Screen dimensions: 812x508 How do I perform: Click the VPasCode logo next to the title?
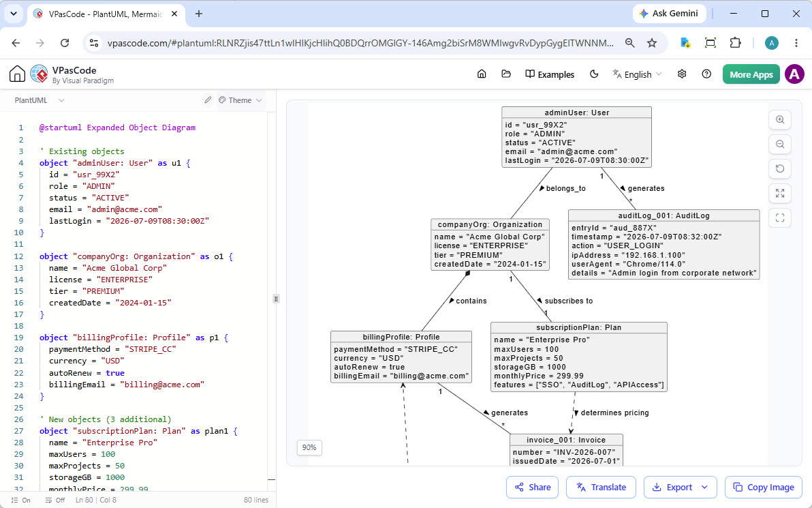click(x=39, y=74)
